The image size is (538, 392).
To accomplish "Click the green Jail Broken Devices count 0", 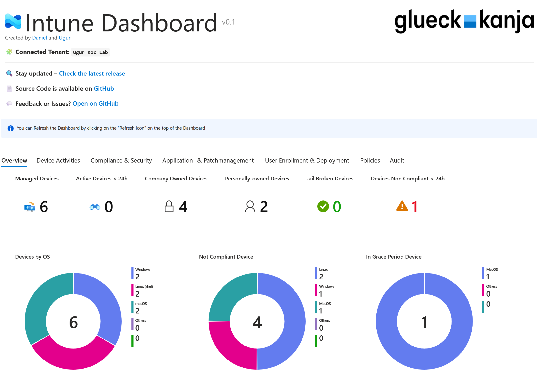I will 337,207.
